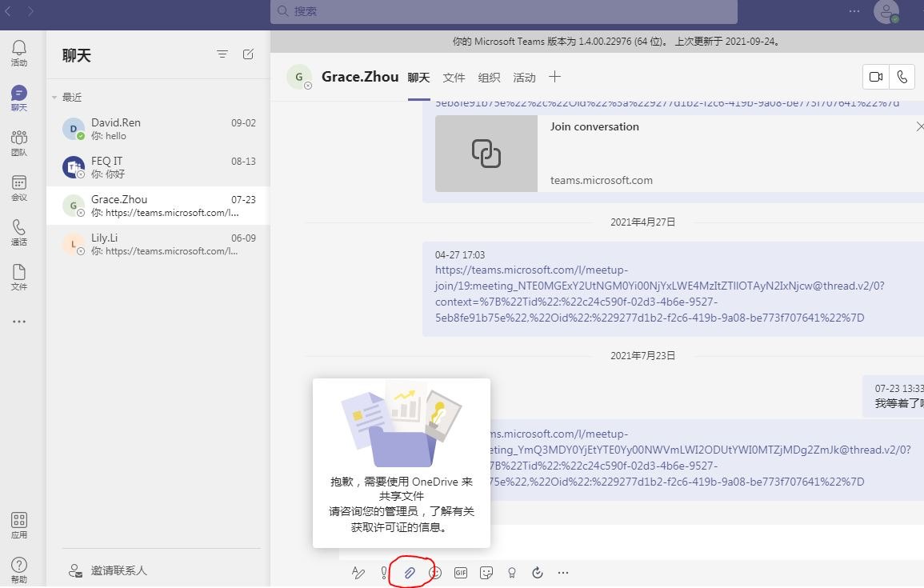
Task: Open Files (文件) in left sidebar
Action: (19, 278)
